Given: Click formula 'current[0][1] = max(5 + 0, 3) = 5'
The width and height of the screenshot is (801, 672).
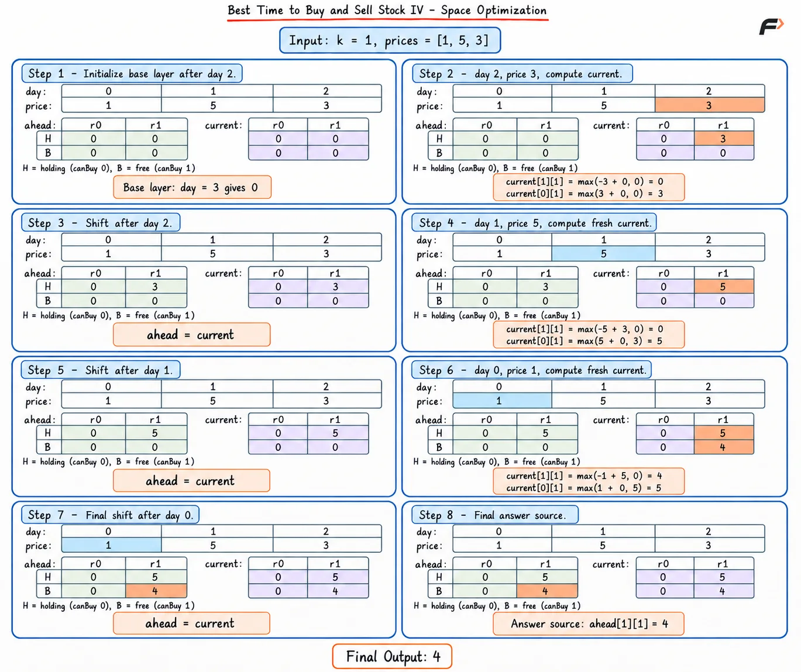Looking at the screenshot, I should [585, 341].
